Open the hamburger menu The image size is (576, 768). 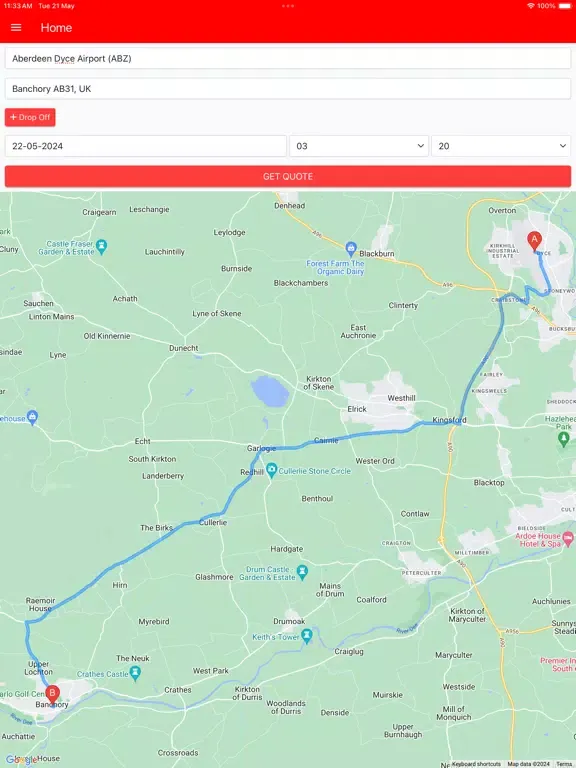[x=16, y=28]
